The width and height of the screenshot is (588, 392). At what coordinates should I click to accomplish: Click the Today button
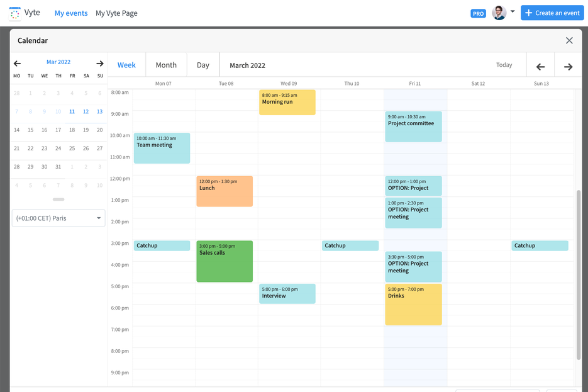pyautogui.click(x=504, y=65)
